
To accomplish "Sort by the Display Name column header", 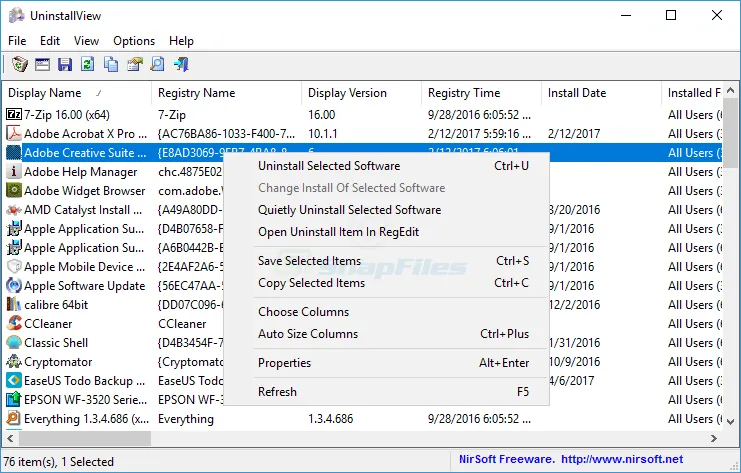I will click(x=77, y=93).
